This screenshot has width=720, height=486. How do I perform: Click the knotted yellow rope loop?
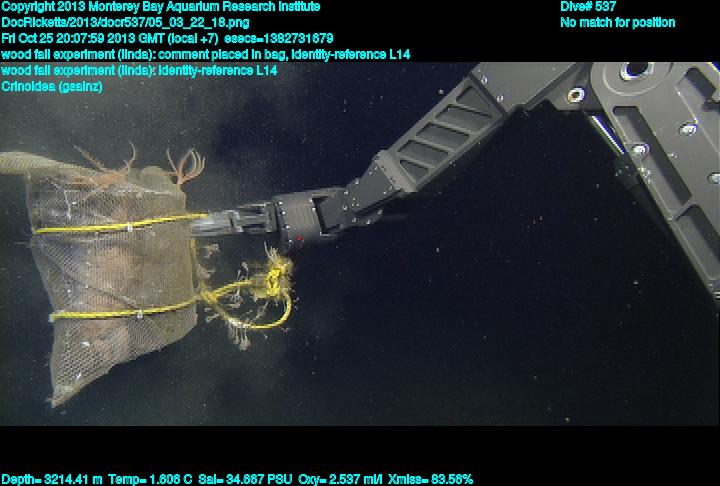pyautogui.click(x=250, y=296)
